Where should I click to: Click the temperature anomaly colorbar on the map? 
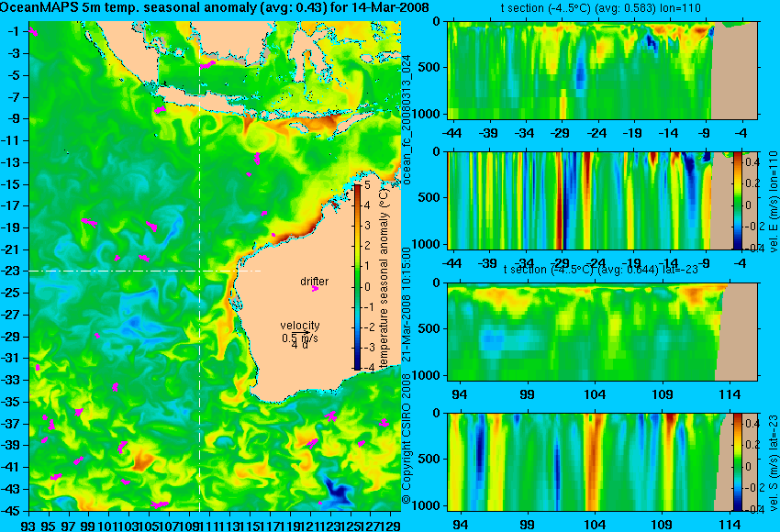tap(357, 277)
